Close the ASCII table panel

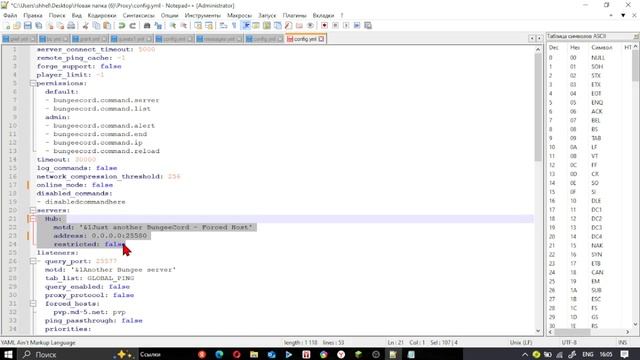(x=636, y=36)
